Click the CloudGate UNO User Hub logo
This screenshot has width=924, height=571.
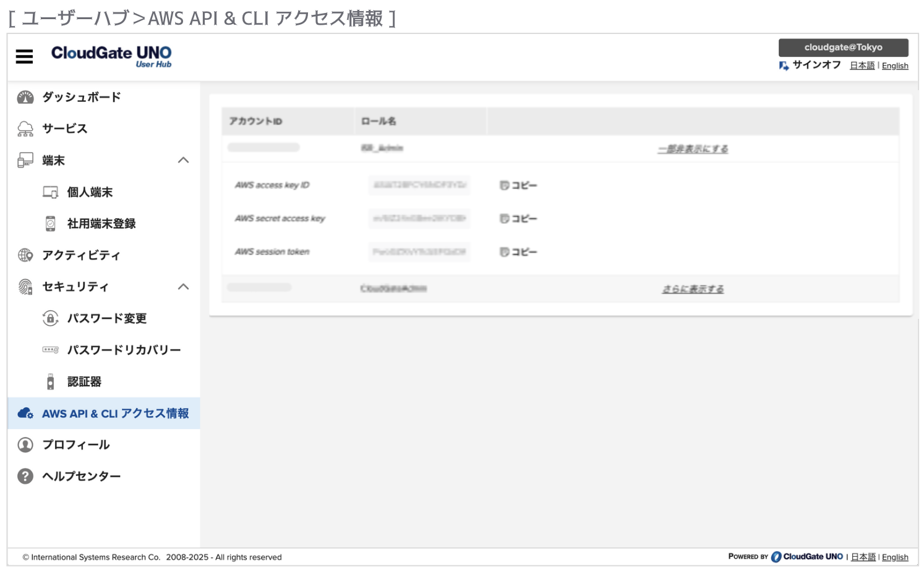111,56
